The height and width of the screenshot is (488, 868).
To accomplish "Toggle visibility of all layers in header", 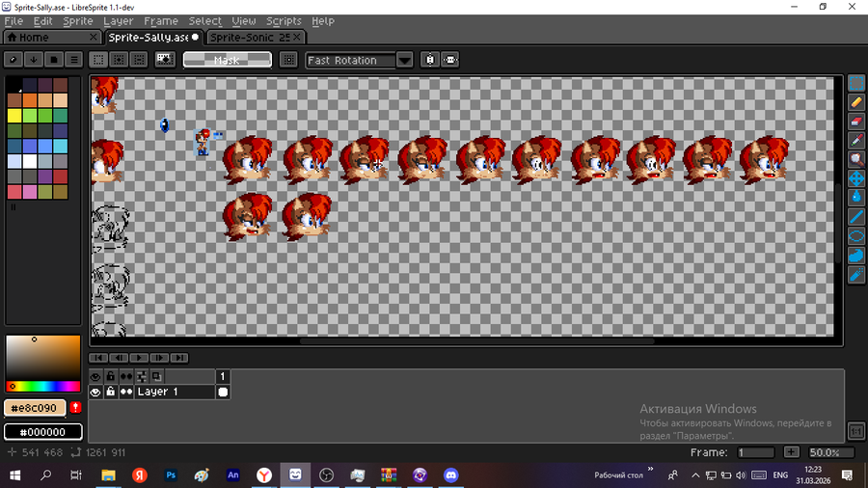I will point(95,377).
